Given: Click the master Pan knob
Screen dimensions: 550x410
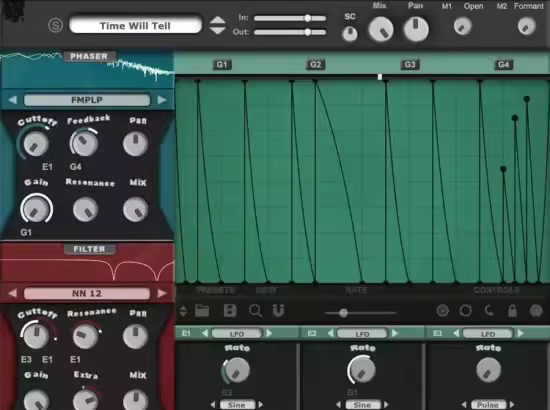Looking at the screenshot, I should [416, 29].
